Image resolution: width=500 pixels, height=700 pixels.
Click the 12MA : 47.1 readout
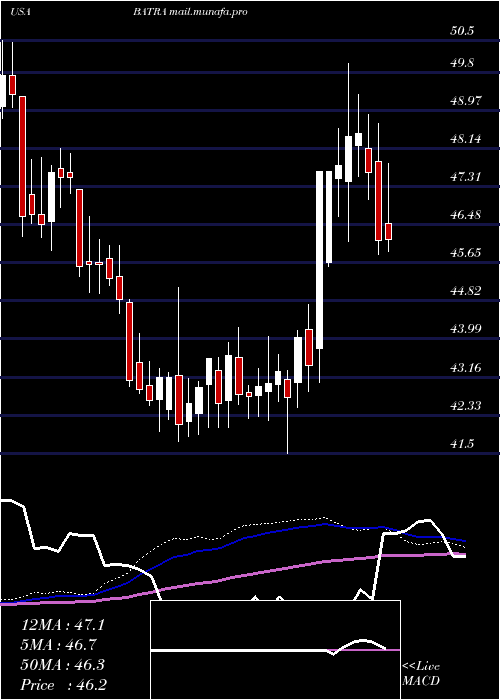tap(62, 625)
